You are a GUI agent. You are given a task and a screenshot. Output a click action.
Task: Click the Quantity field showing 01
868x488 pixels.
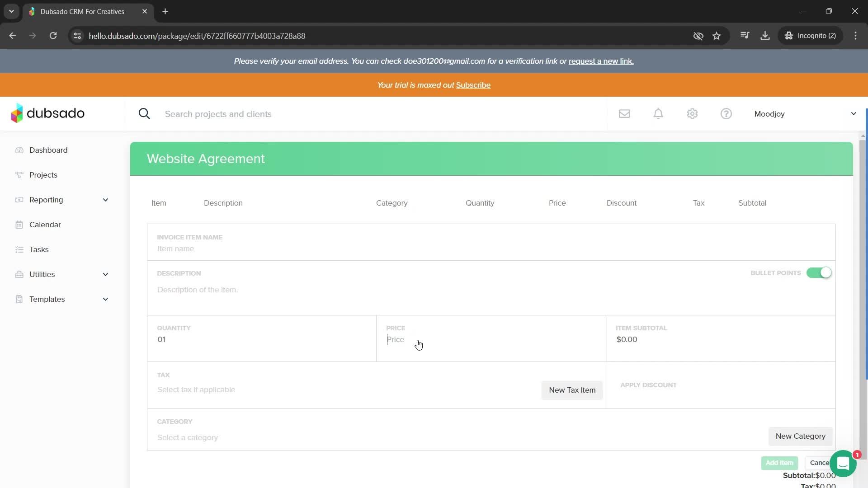(x=261, y=339)
